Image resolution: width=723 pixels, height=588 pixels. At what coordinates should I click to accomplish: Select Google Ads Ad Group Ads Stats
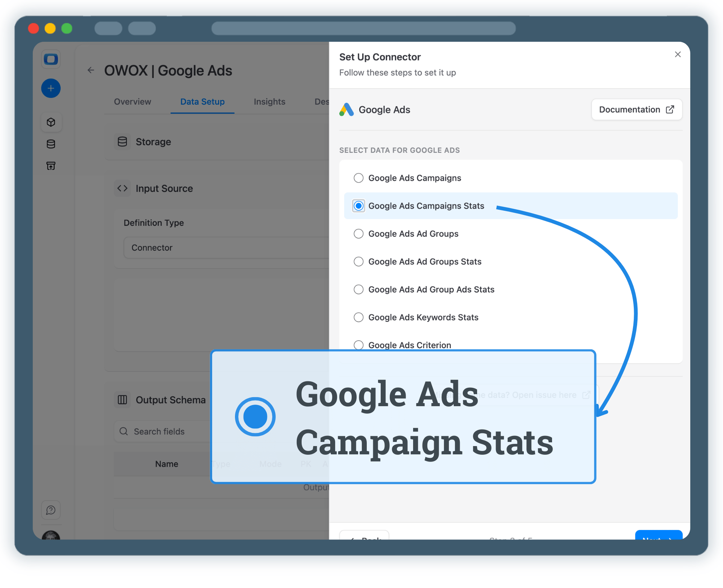(x=358, y=289)
